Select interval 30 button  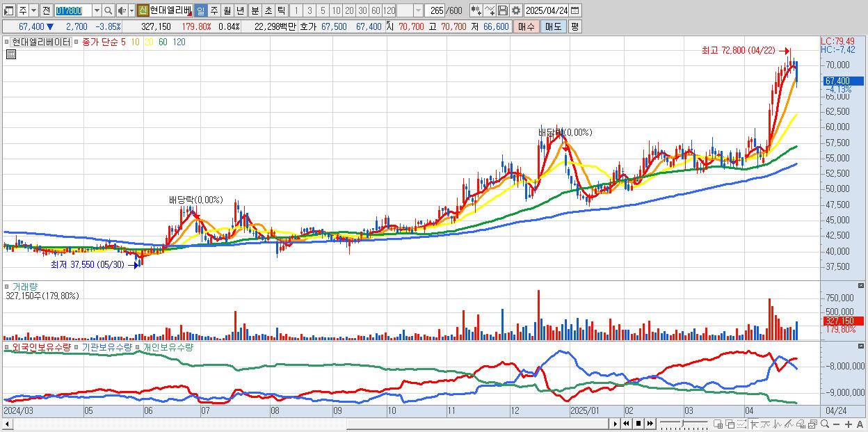click(362, 10)
